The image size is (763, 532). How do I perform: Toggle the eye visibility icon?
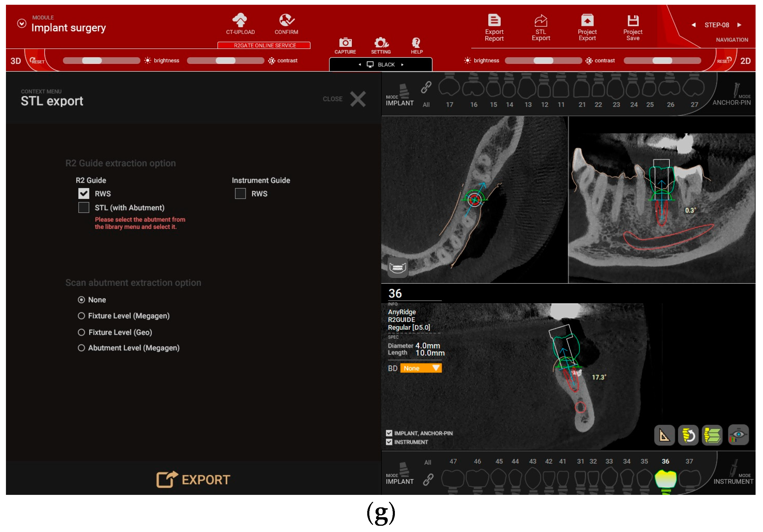[738, 435]
